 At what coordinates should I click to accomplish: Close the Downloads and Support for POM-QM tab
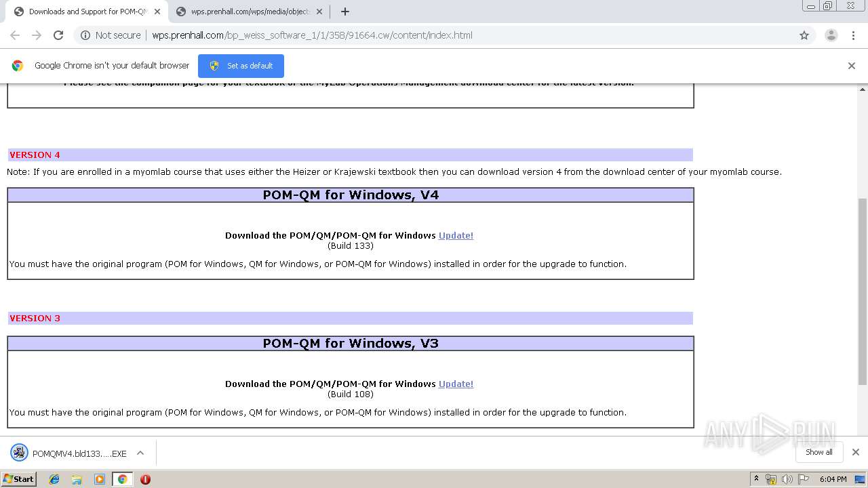[x=157, y=12]
